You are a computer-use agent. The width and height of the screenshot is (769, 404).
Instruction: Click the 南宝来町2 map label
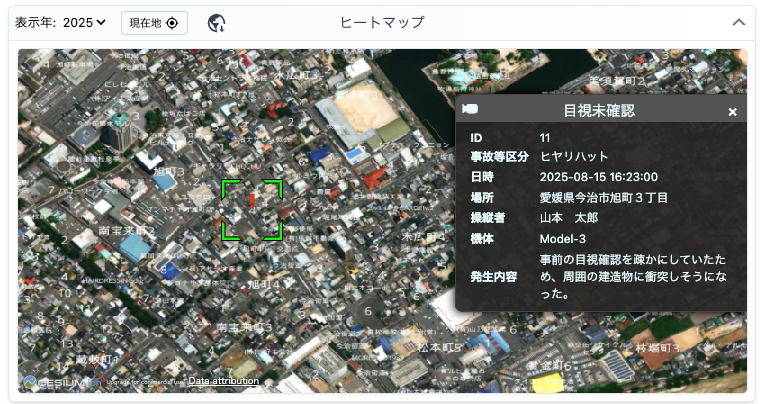[x=127, y=230]
